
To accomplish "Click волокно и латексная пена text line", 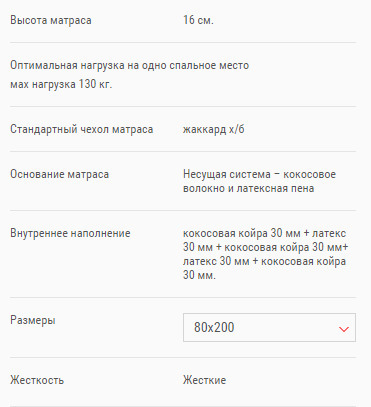I will (x=248, y=188).
